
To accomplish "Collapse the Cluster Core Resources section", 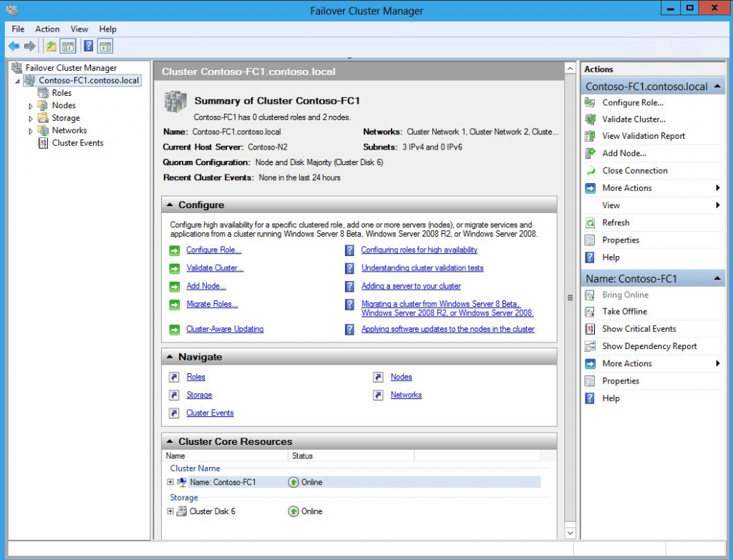I will pyautogui.click(x=170, y=441).
